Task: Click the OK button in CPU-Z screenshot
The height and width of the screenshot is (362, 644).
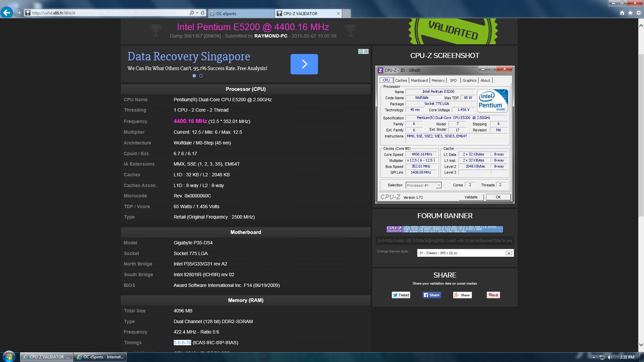Action: [498, 197]
